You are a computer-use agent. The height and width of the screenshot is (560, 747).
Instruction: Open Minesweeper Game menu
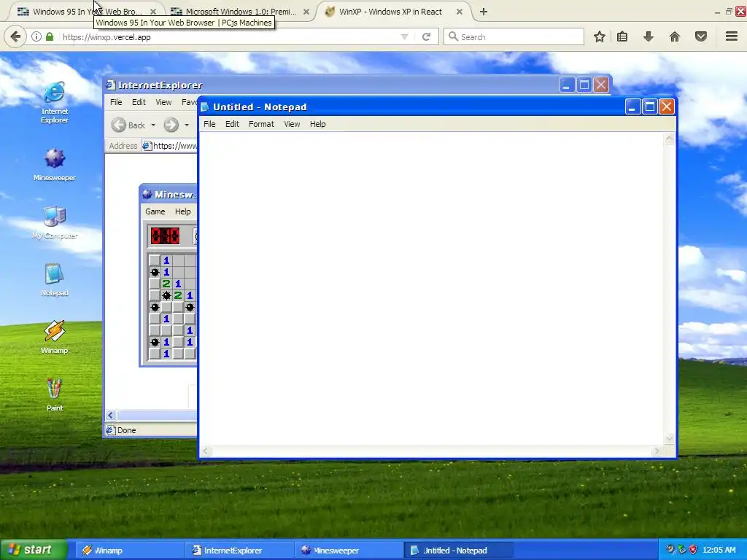[155, 212]
